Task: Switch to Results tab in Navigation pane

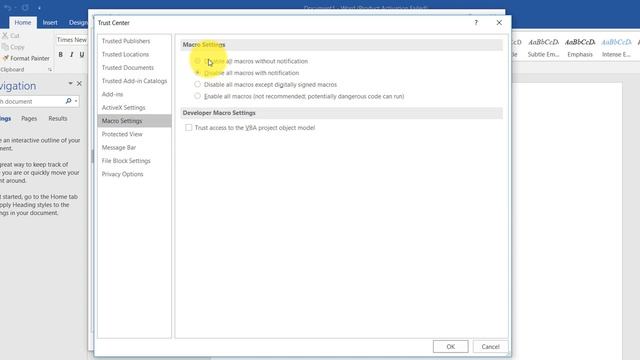Action: tap(58, 118)
